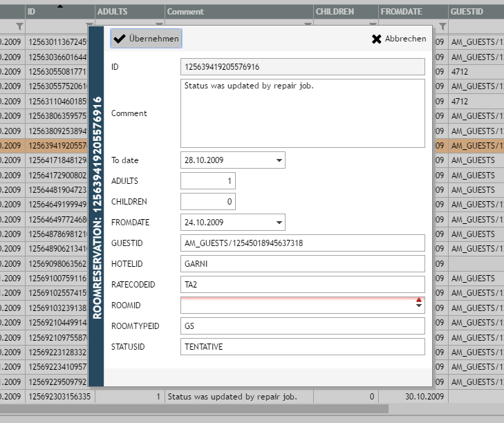Expand the To date dropdown

pyautogui.click(x=279, y=160)
